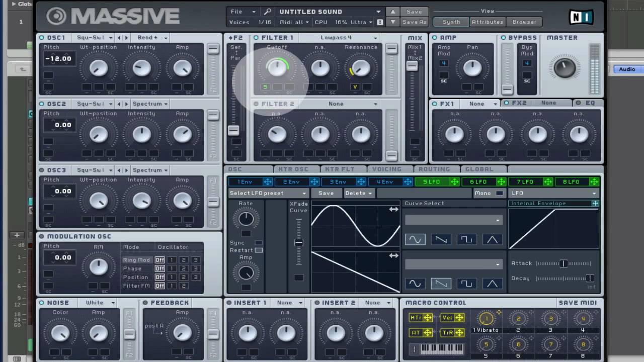Click the Master volume knob
The width and height of the screenshot is (644, 362).
(x=565, y=67)
